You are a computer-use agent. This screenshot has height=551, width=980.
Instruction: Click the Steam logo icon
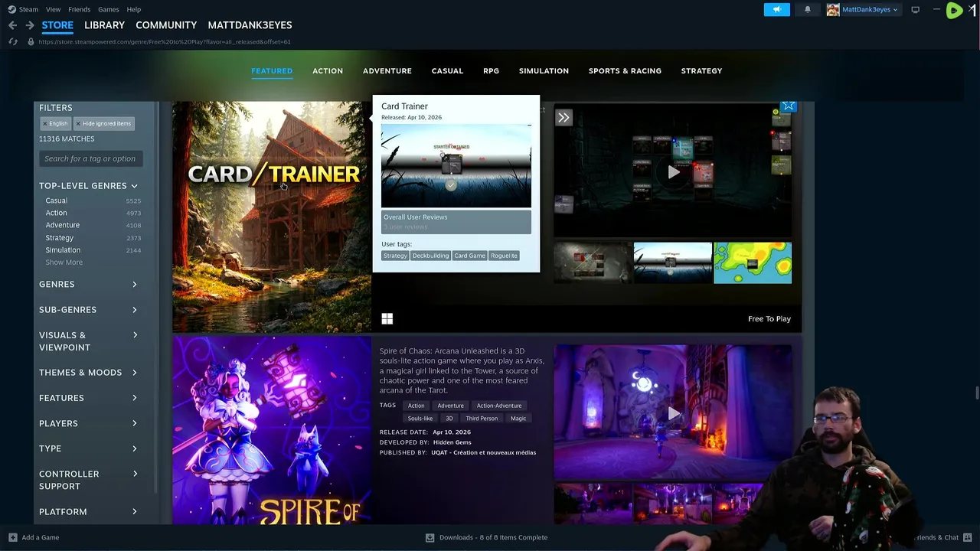(11, 9)
